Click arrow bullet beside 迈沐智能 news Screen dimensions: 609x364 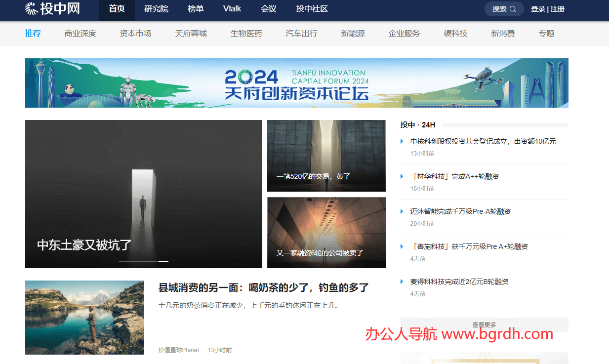(402, 212)
